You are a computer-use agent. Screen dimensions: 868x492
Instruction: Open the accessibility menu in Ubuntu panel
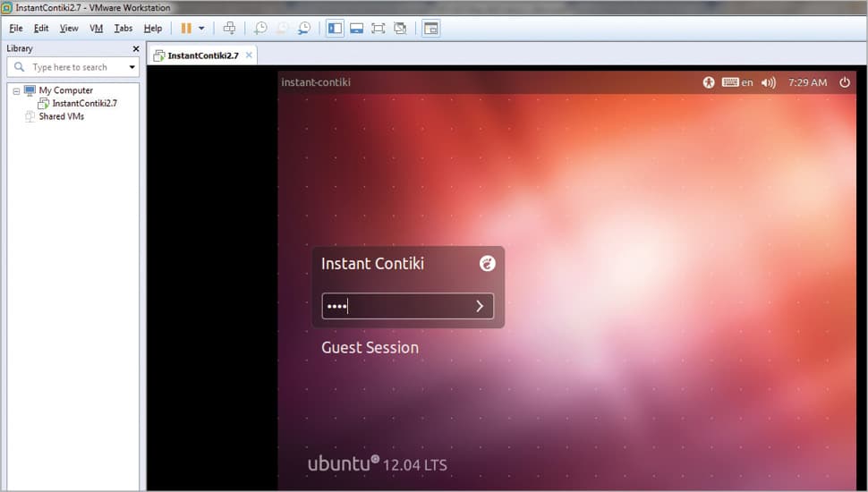click(x=709, y=82)
